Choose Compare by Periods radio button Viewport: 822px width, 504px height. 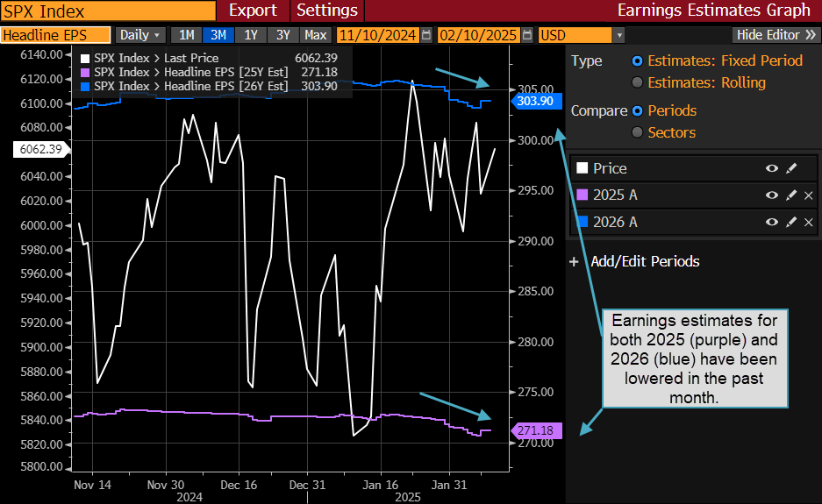coord(638,111)
